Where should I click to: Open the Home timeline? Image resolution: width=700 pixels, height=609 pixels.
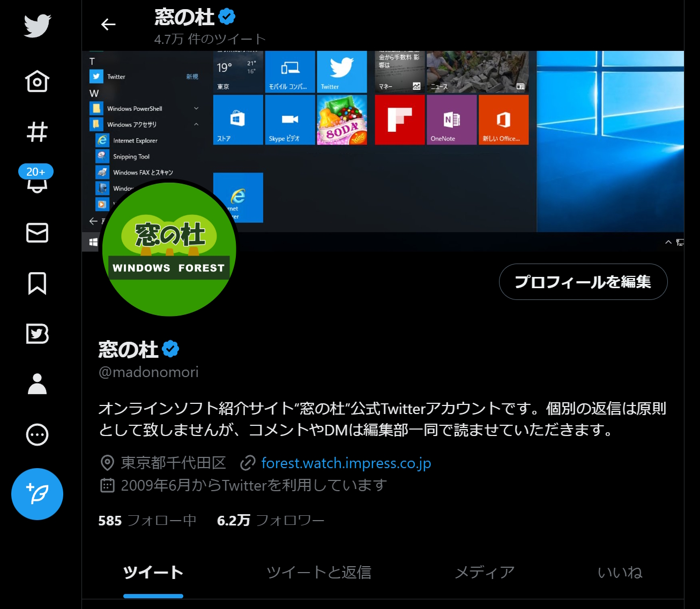[36, 81]
